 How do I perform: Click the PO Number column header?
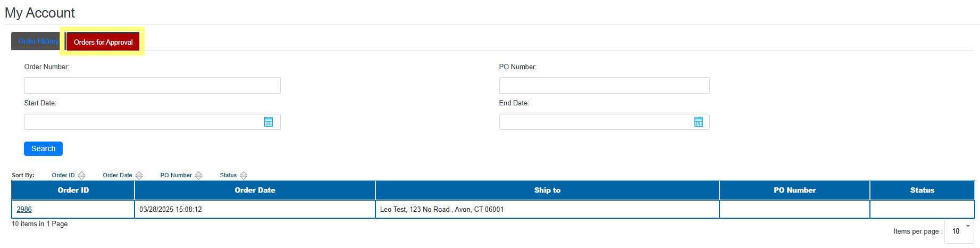point(794,190)
